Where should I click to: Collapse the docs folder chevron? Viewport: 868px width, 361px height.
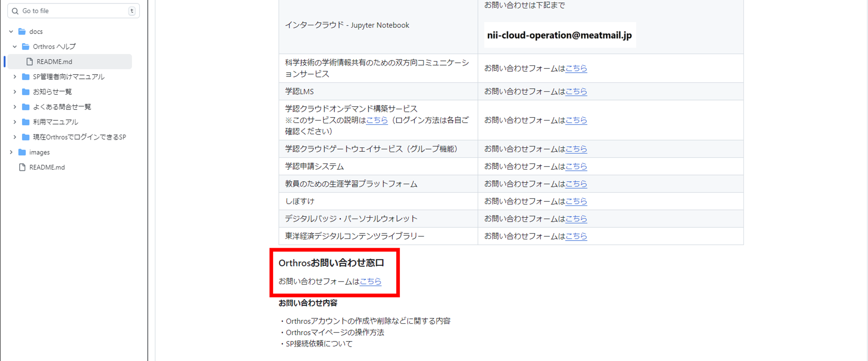click(x=11, y=31)
